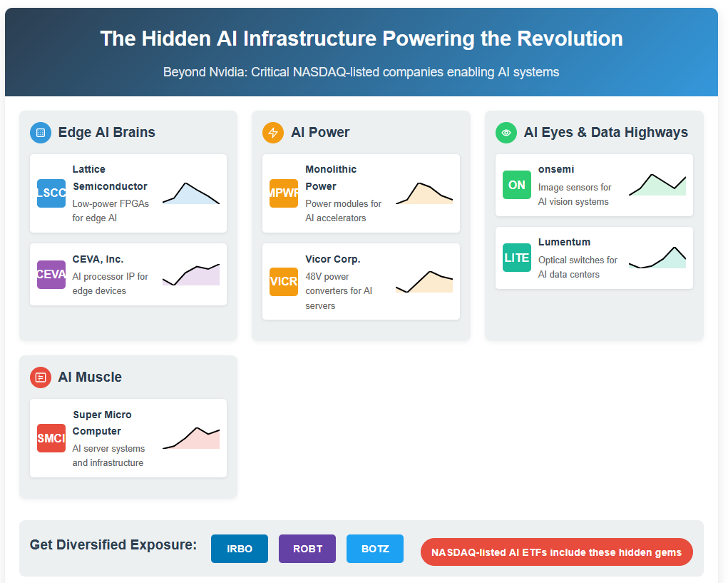This screenshot has height=583, width=728.
Task: Select the green ON ticker badge
Action: pyautogui.click(x=517, y=185)
